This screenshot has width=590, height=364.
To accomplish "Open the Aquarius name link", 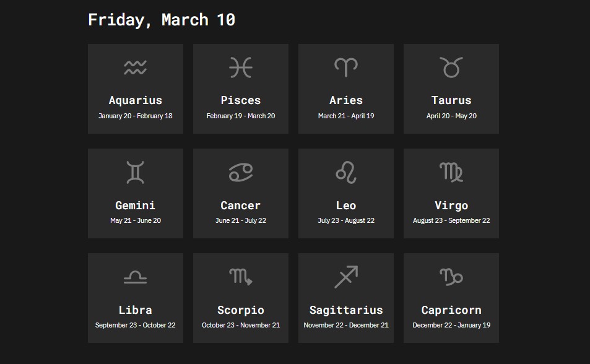I will [135, 100].
